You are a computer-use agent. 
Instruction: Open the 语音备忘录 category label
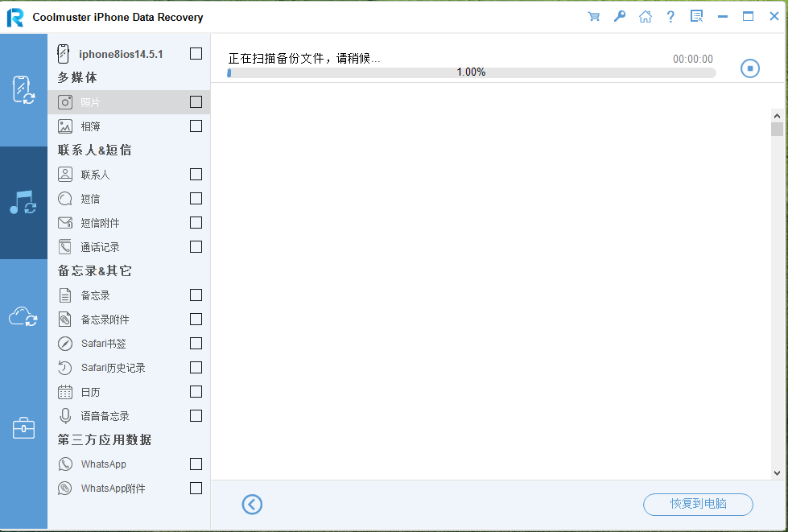105,416
